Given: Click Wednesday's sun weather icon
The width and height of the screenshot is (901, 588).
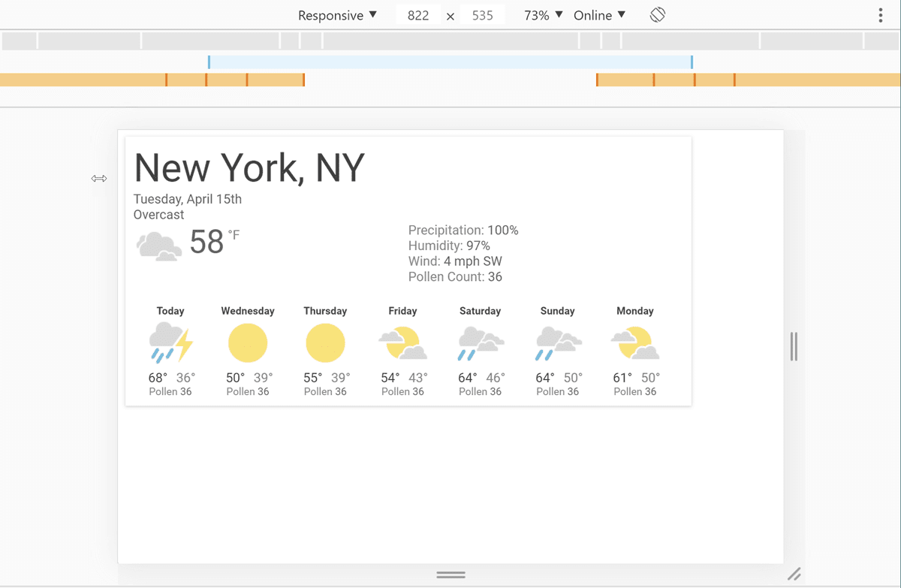Looking at the screenshot, I should 248,342.
